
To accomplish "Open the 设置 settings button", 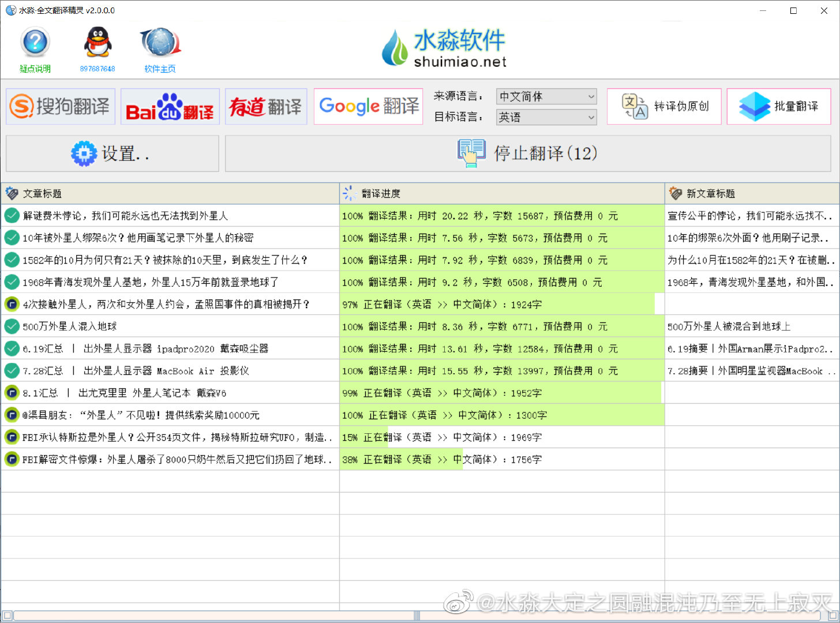I will coord(112,153).
